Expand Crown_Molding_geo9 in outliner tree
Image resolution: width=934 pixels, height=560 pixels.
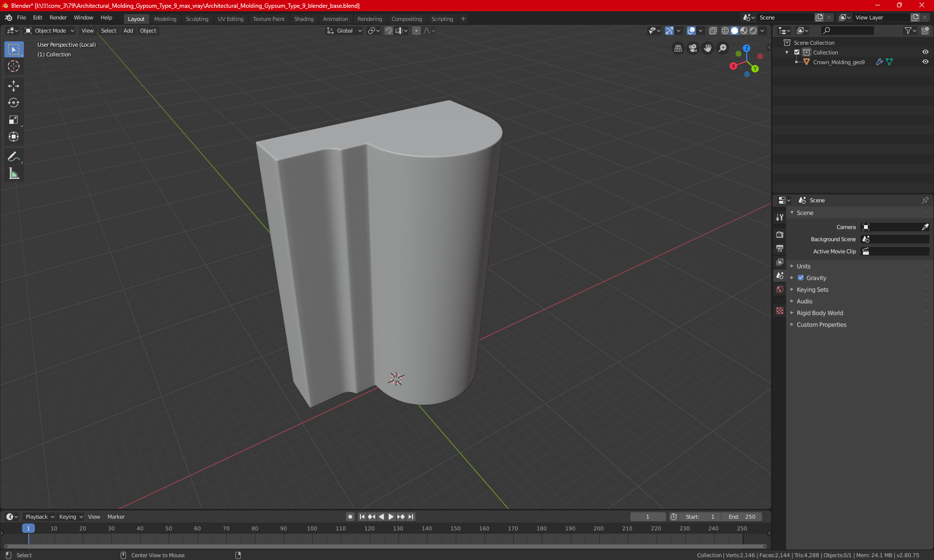point(797,62)
